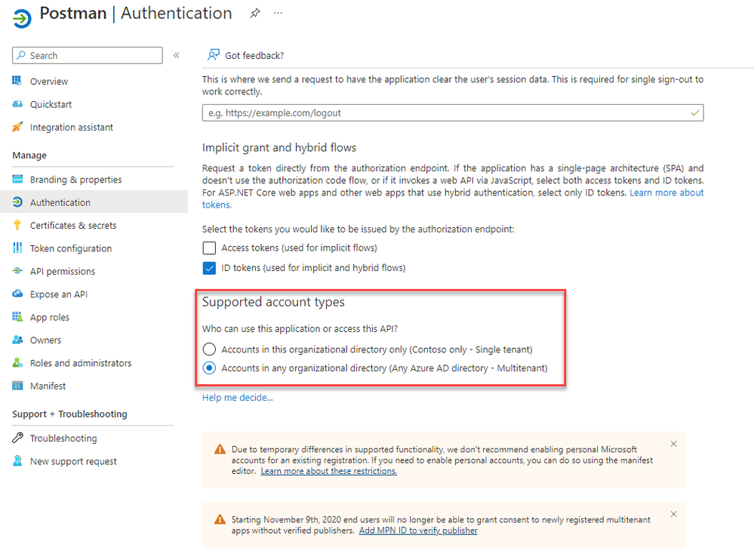Open the more options ellipsis in header
The image size is (754, 560).
(x=278, y=14)
